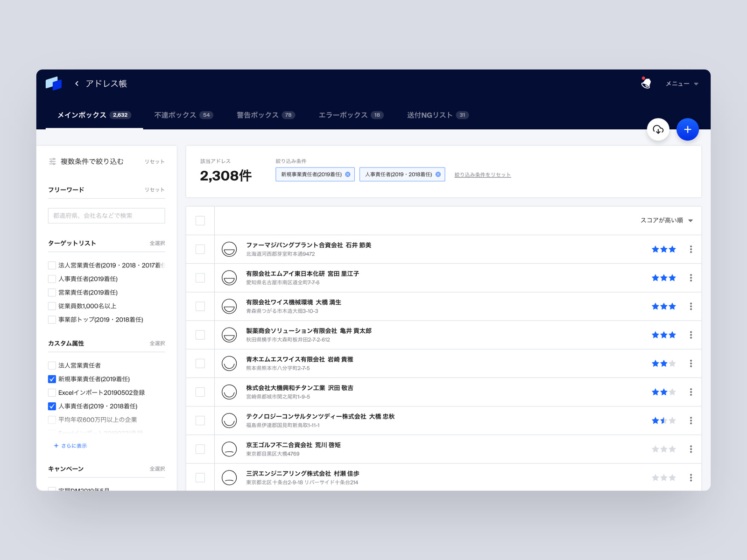Click the filter sliders icon beside 複数条件で絞り込む
This screenshot has height=560, width=747.
click(51, 161)
